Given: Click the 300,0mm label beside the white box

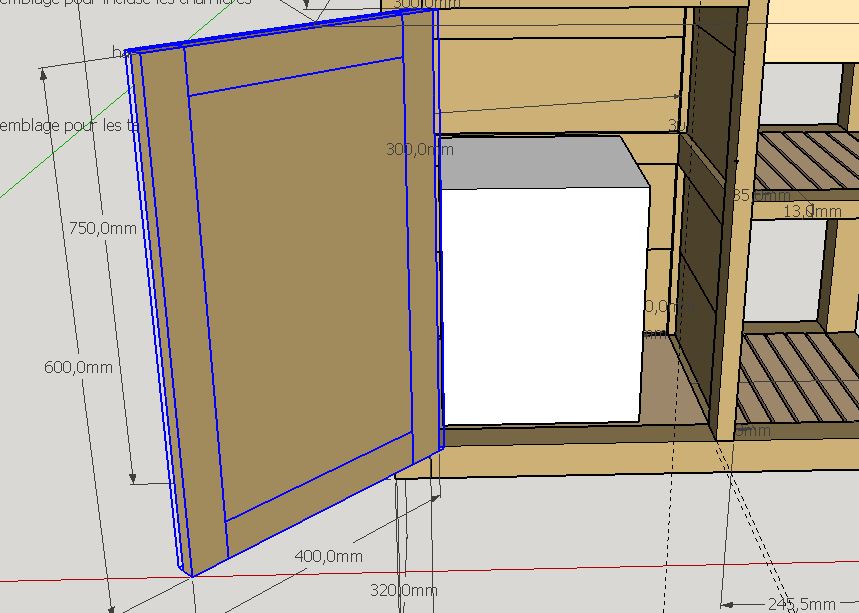Looking at the screenshot, I should (420, 149).
